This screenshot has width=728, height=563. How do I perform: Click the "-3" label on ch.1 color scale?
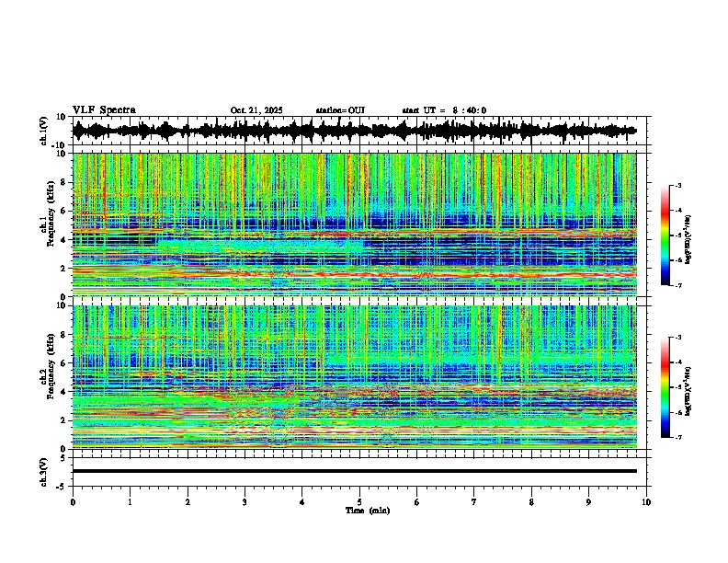(677, 185)
